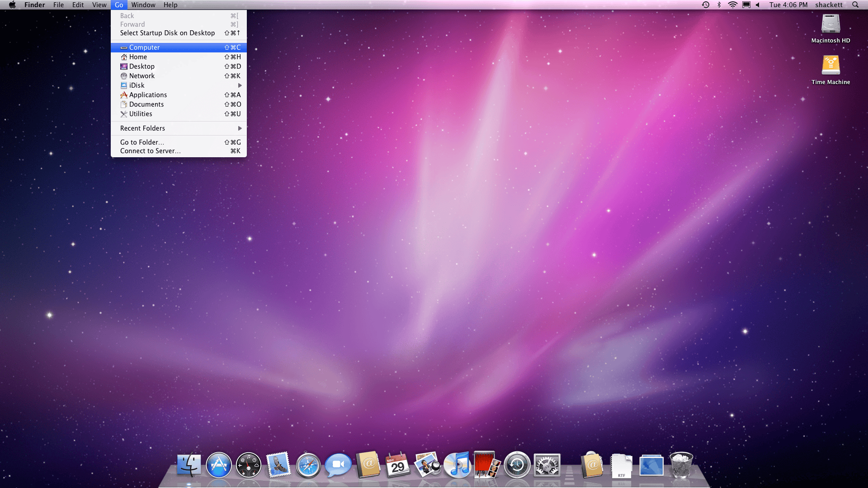Open iTunes from the Dock

(x=457, y=465)
